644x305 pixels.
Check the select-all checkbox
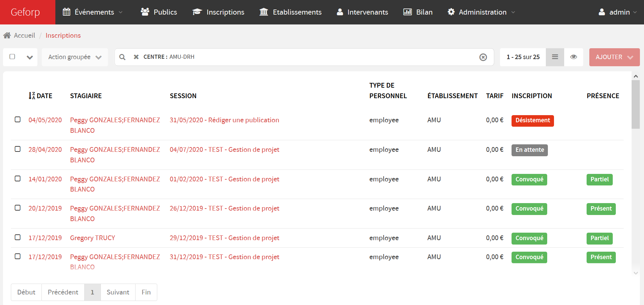click(12, 57)
